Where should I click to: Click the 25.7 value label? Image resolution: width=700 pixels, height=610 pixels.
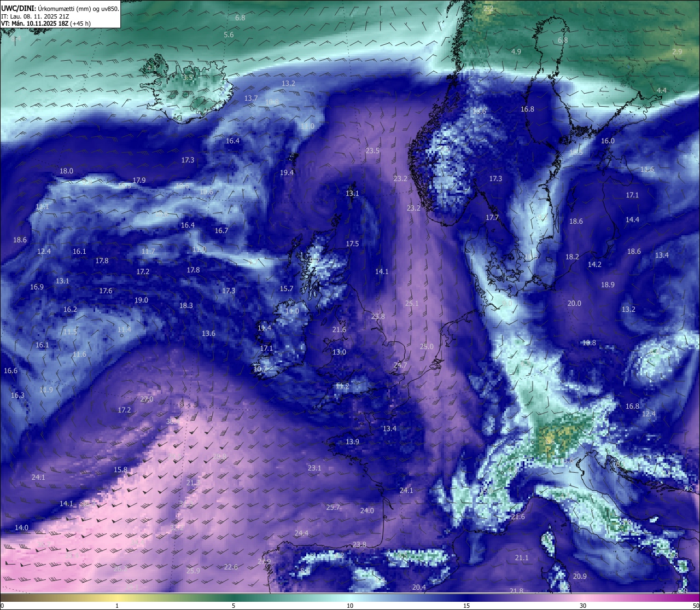click(333, 507)
